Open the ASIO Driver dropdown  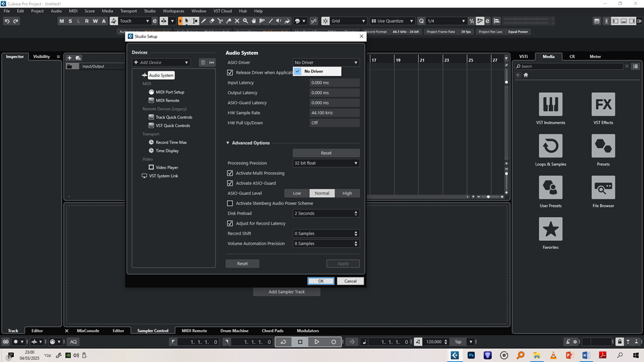pos(326,63)
